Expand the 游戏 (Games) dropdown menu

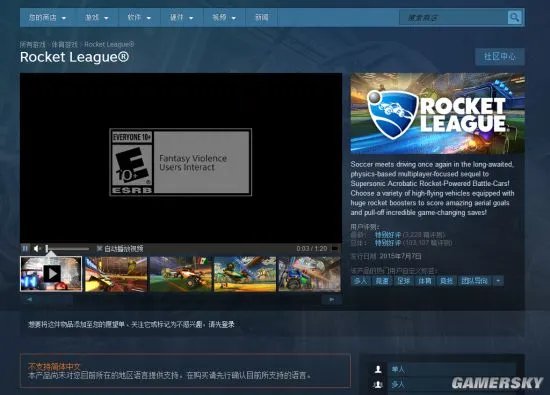[96, 18]
